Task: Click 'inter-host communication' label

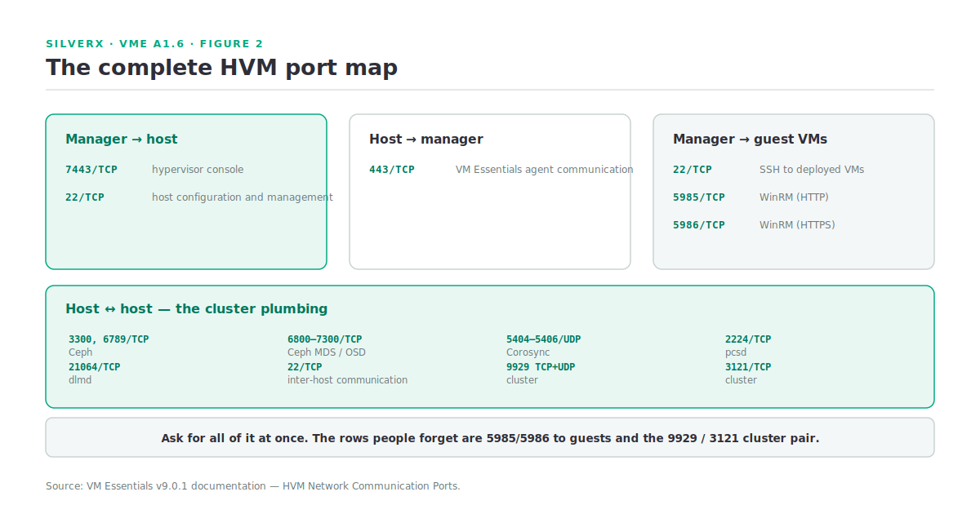Action: point(347,380)
